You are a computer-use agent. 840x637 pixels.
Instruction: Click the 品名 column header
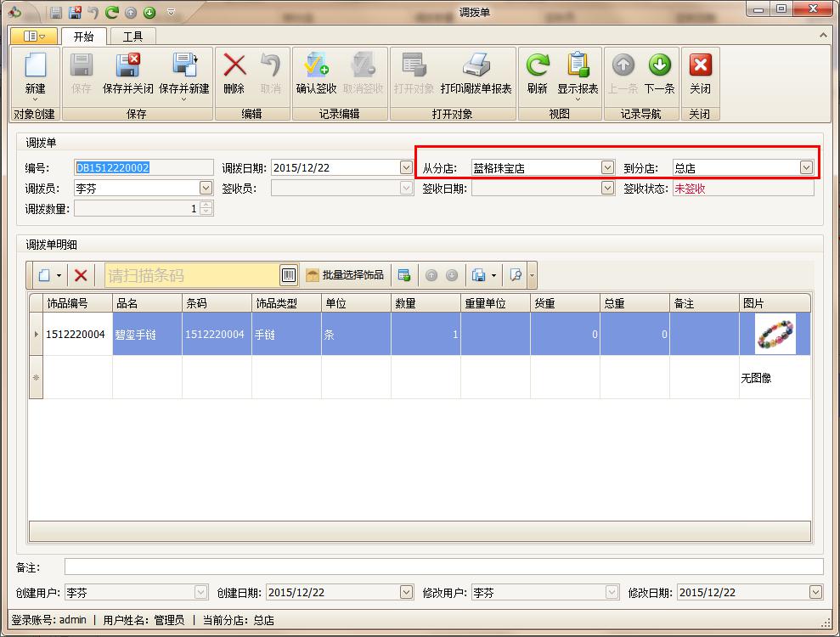[147, 303]
